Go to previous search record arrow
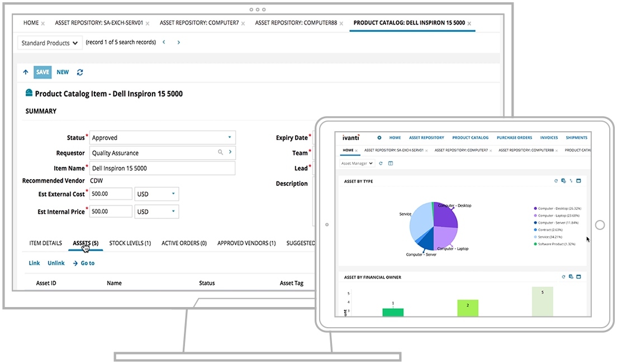This screenshot has width=617, height=364. pyautogui.click(x=164, y=42)
